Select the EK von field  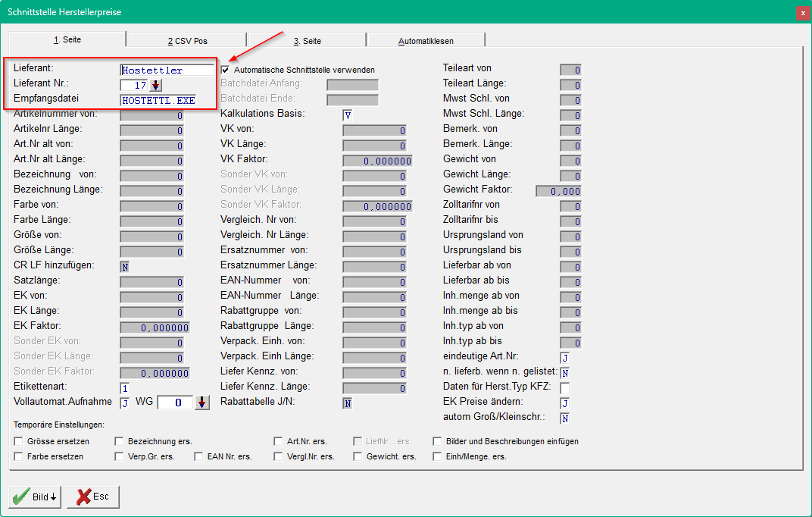[x=151, y=297]
